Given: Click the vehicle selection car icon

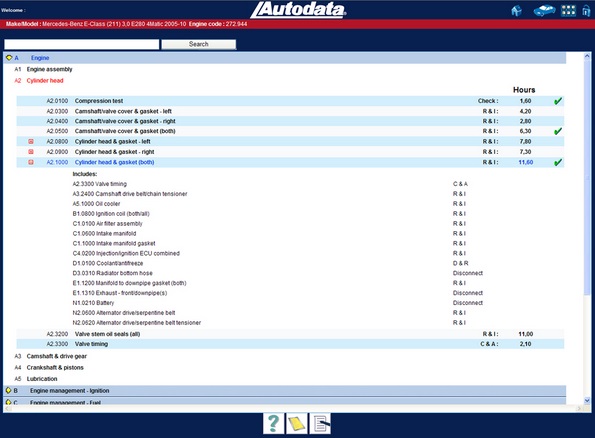Looking at the screenshot, I should [x=544, y=11].
